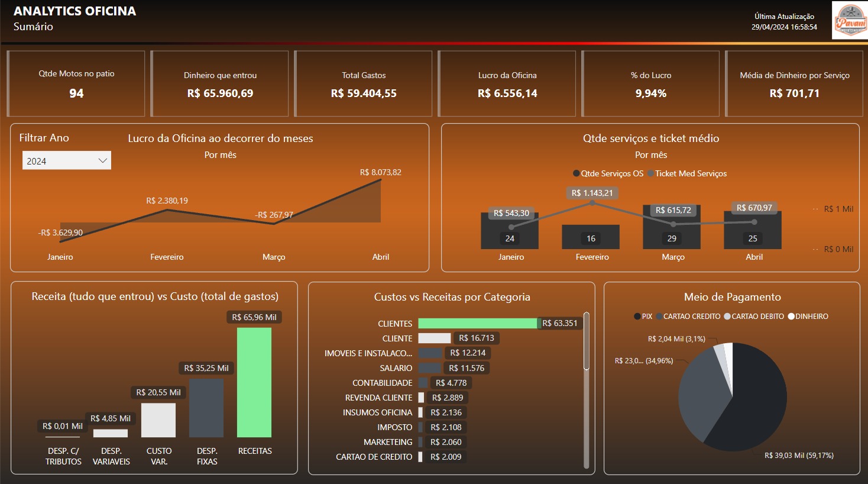Select the CARTAO CREDITO legend item
The width and height of the screenshot is (868, 484).
(x=688, y=317)
